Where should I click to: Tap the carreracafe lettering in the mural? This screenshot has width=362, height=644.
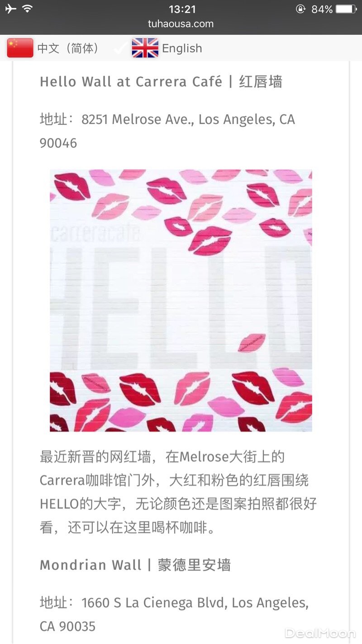(x=95, y=234)
